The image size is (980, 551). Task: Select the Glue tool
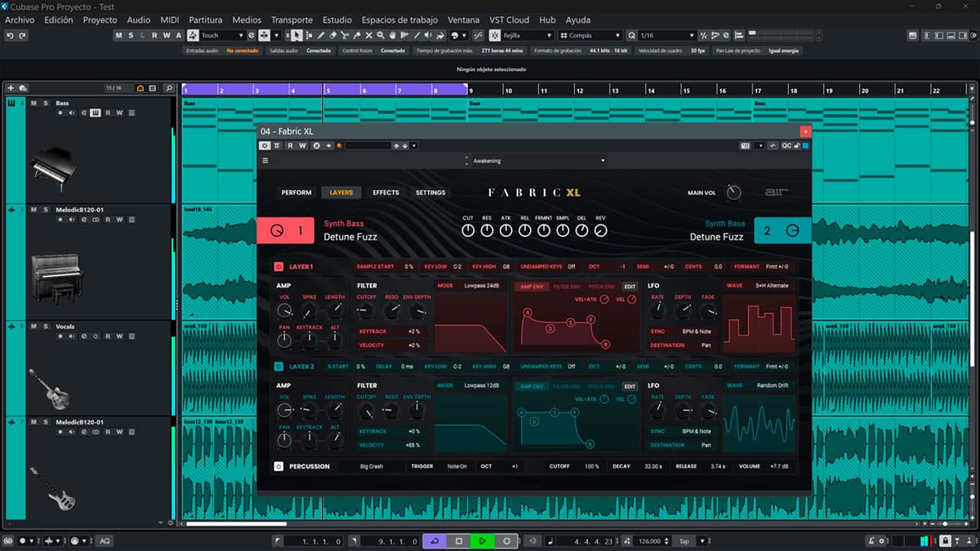[357, 35]
